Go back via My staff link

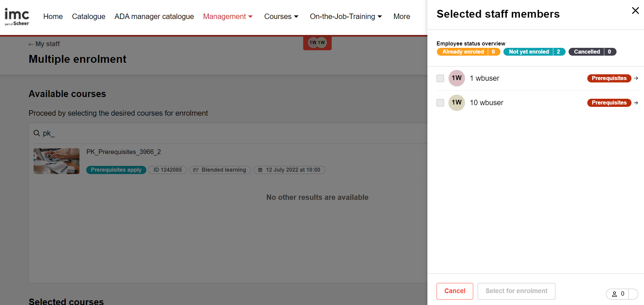(x=44, y=44)
